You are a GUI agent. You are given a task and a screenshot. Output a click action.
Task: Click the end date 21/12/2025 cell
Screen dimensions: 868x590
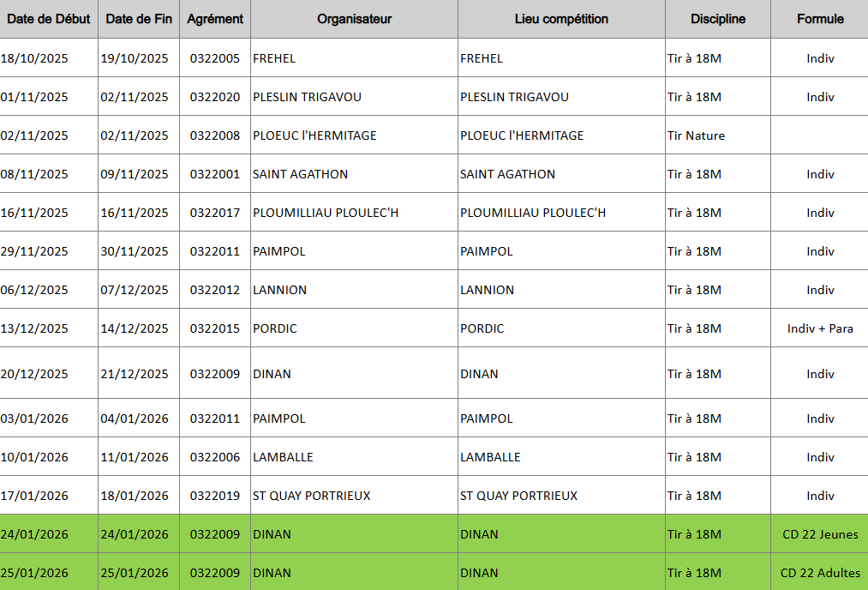click(x=135, y=374)
